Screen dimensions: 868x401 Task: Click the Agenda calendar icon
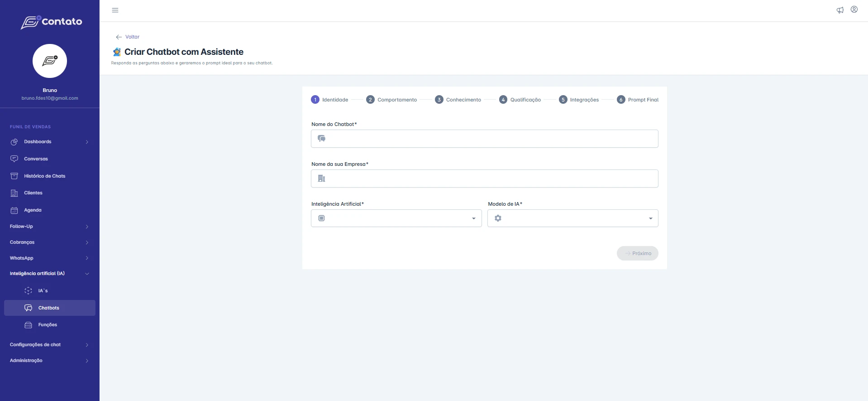click(x=14, y=210)
